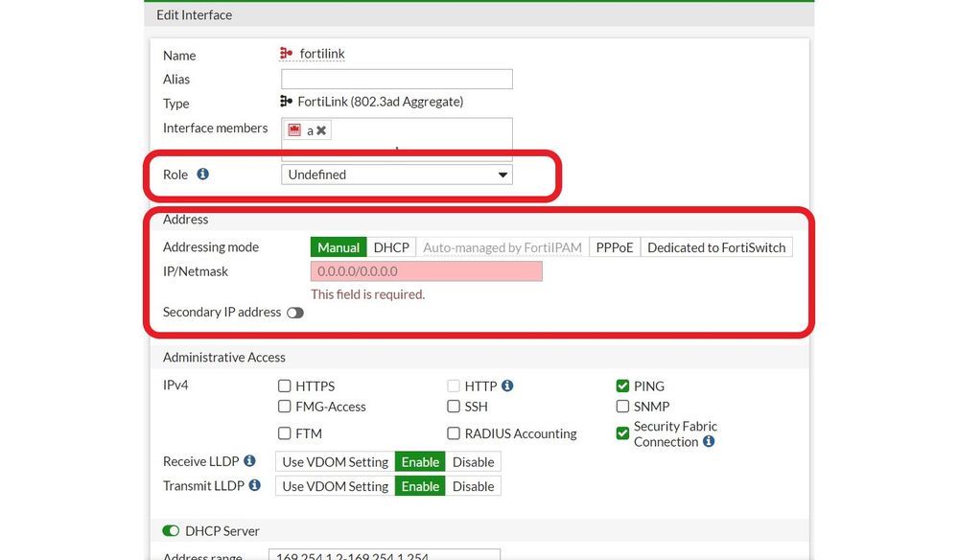The width and height of the screenshot is (958, 560).
Task: Click the 'This field is required.' message
Action: 368,294
